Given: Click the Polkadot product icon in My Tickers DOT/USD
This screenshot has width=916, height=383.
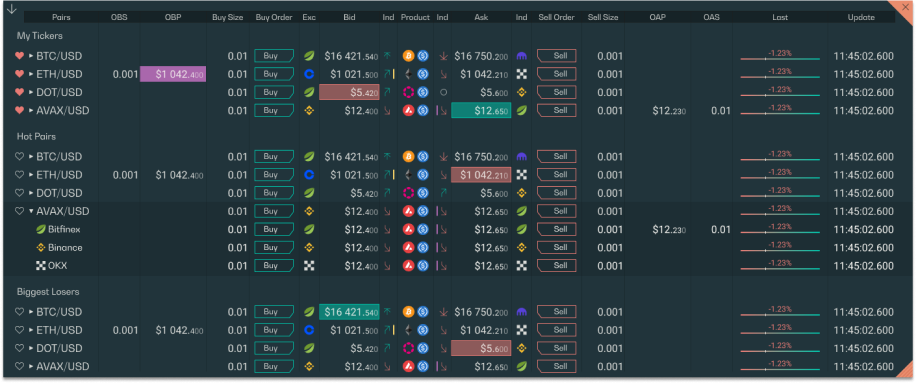Looking at the screenshot, I should click(408, 93).
